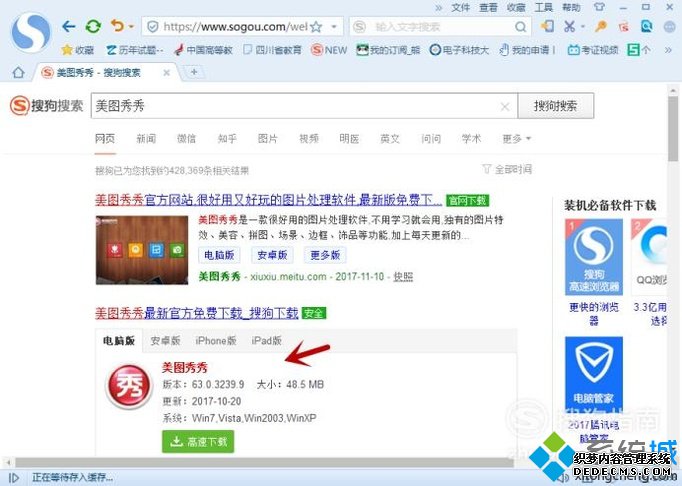Viewport: 682px width, 486px height.
Task: Expand hidden menu items chevron
Action: point(438,7)
